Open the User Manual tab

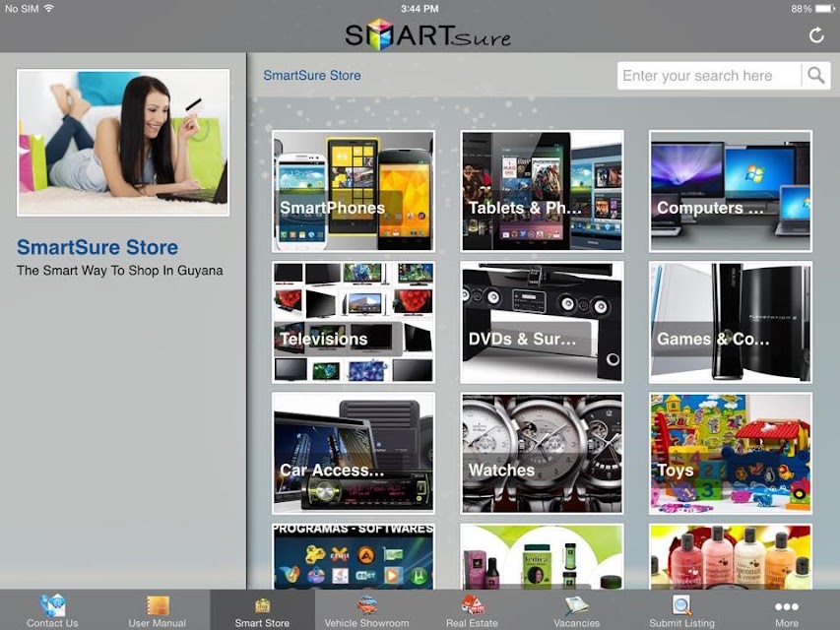coord(157,610)
